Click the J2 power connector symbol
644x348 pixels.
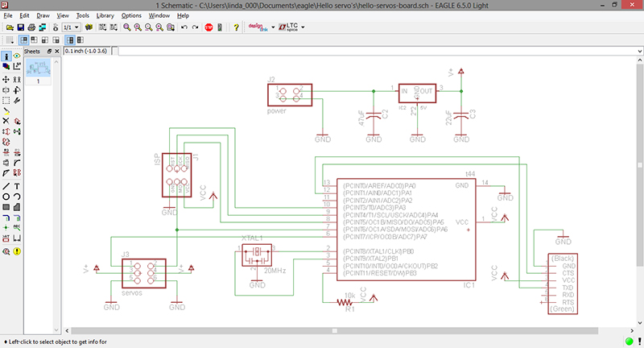coord(290,95)
